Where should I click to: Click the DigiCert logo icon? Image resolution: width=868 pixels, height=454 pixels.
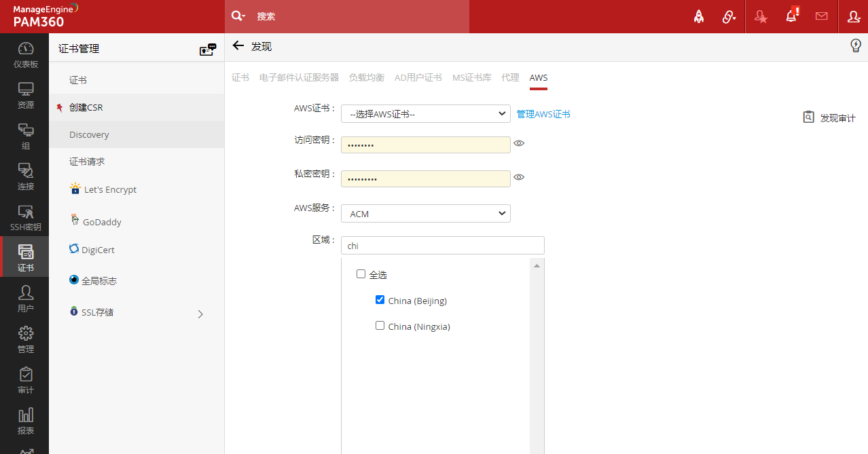(x=74, y=249)
